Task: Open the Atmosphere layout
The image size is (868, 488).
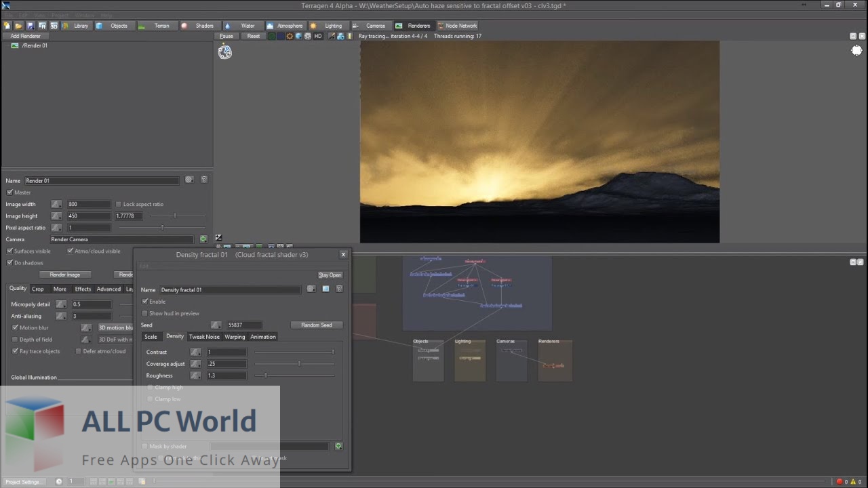Action: (x=285, y=26)
